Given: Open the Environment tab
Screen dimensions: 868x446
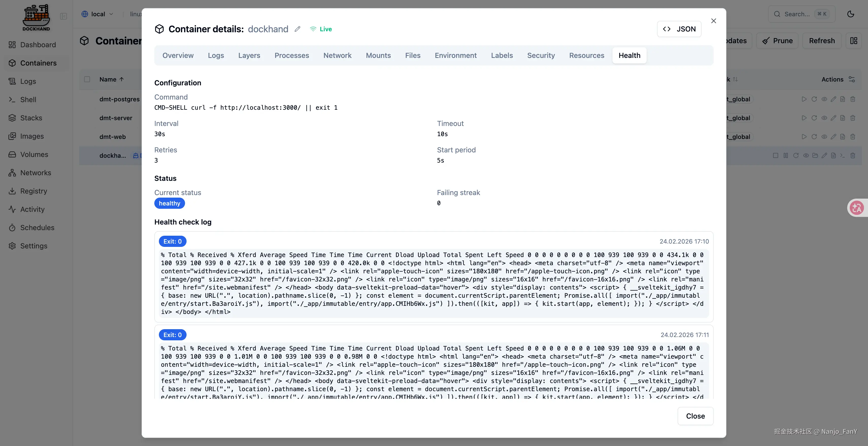Looking at the screenshot, I should 455,55.
